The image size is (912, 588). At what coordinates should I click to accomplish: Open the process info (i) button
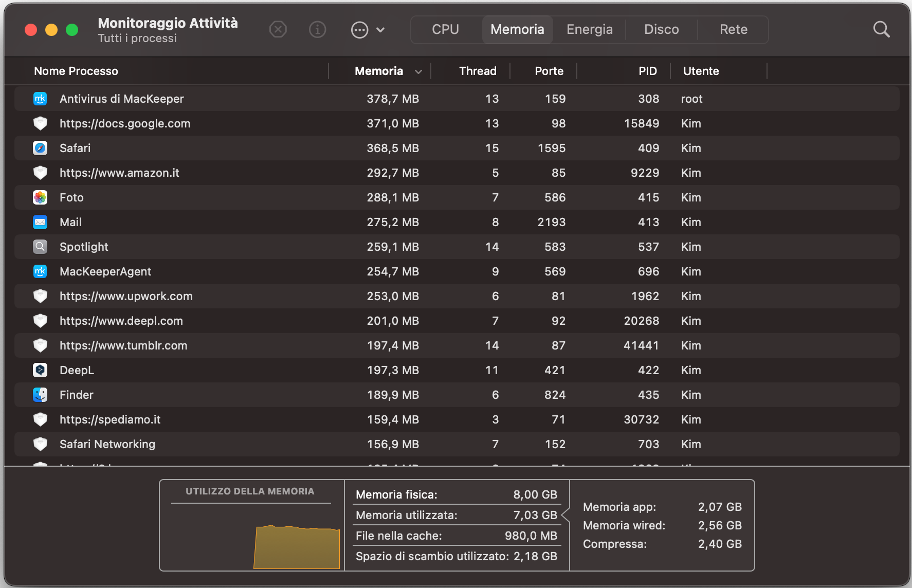coord(318,30)
